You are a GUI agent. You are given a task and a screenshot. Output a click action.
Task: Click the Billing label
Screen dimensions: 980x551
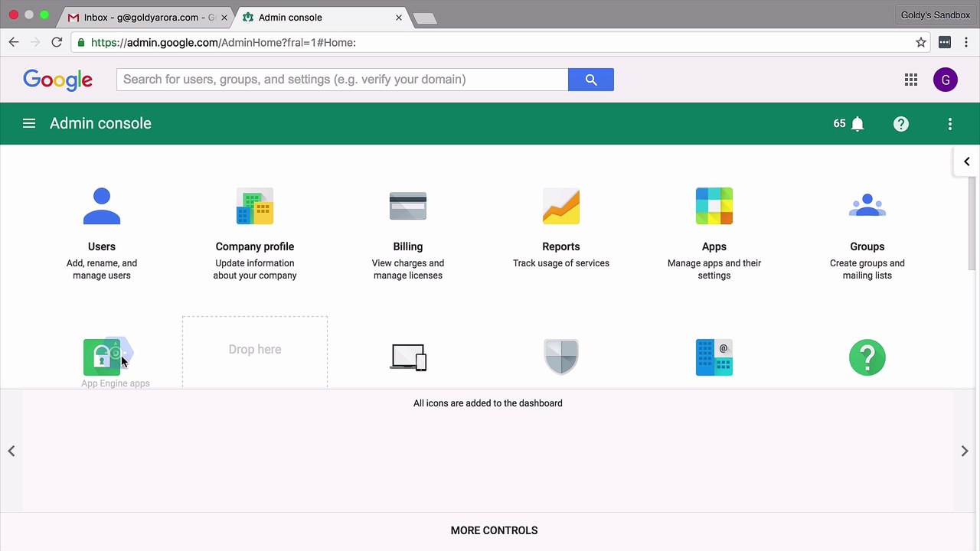coord(408,246)
